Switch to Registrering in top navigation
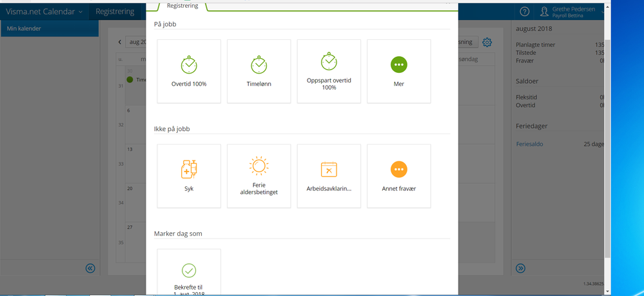Screen dimensions: 644x296 115,12
